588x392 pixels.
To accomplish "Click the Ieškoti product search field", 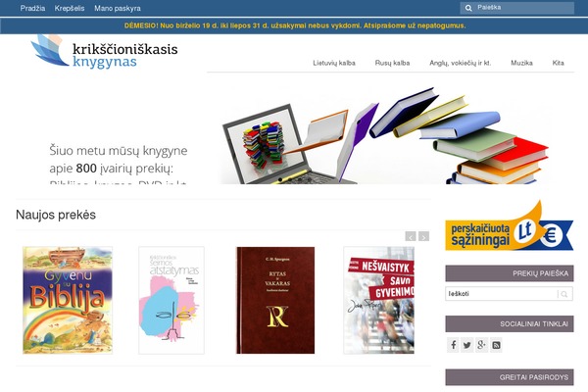I will point(502,294).
